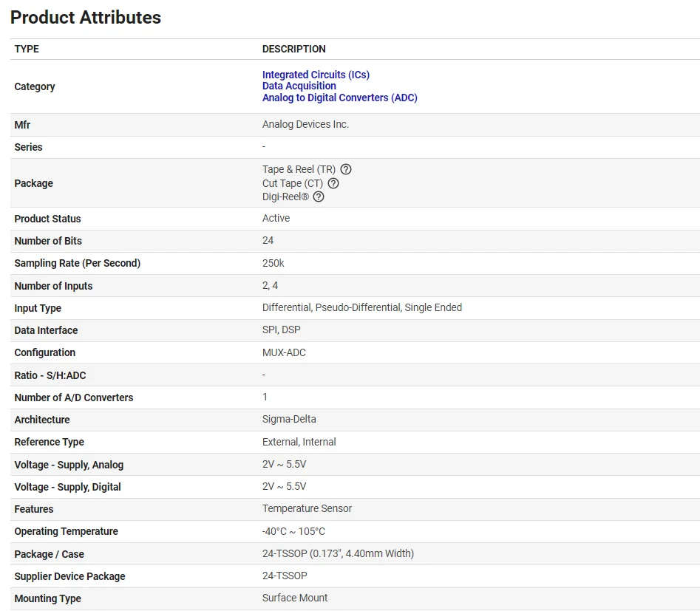Click the help icon next to Digi-Reel®
This screenshot has width=700, height=611.
(x=319, y=197)
